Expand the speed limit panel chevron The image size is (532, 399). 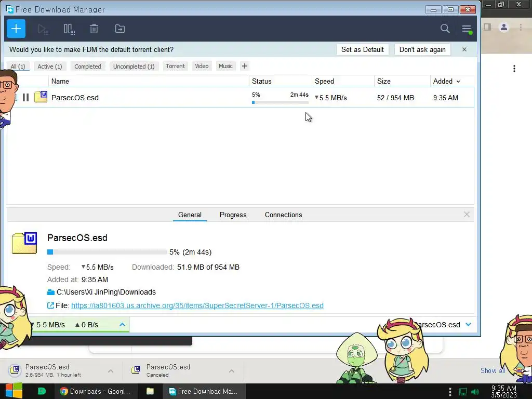click(122, 325)
